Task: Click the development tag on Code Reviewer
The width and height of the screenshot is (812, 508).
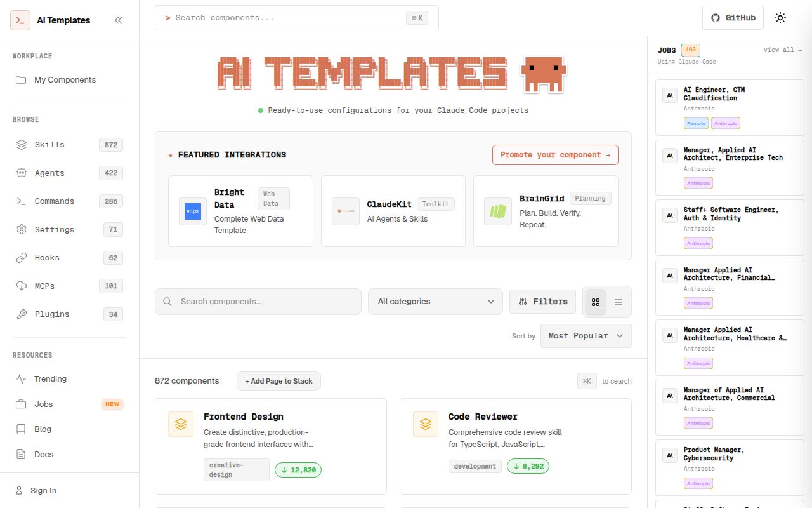Action: [475, 466]
